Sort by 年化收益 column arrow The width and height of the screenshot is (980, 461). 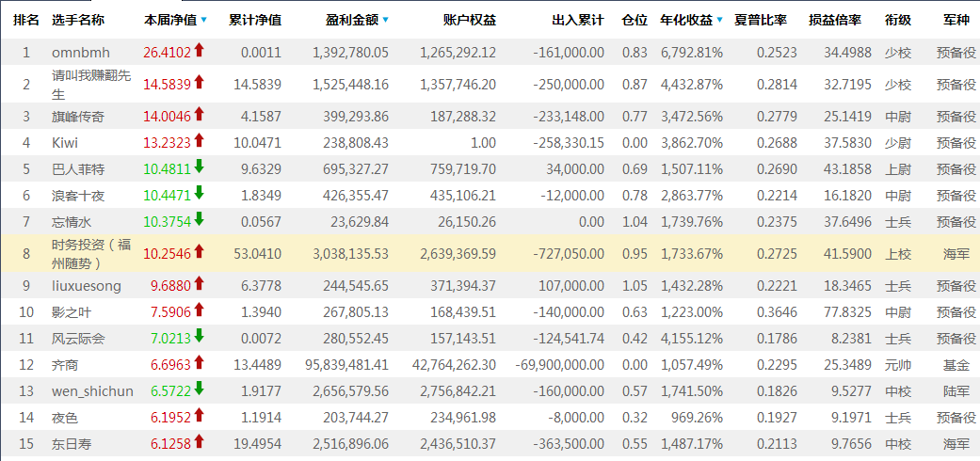pos(720,21)
